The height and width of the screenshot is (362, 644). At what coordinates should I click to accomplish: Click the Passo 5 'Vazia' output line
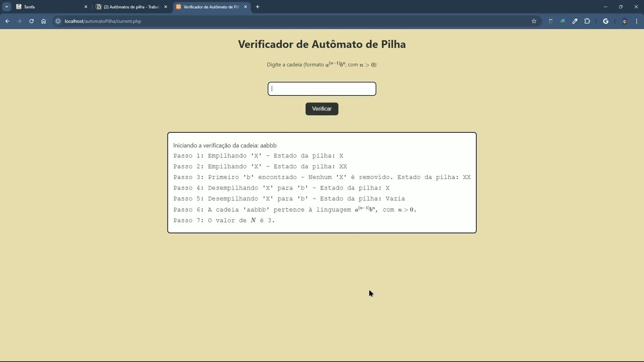pos(289,199)
